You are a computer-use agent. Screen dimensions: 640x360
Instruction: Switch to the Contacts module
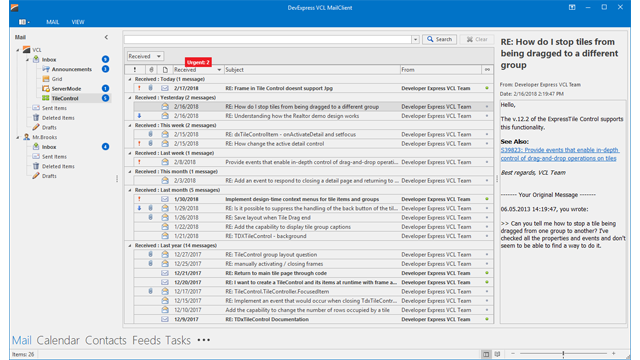click(106, 340)
